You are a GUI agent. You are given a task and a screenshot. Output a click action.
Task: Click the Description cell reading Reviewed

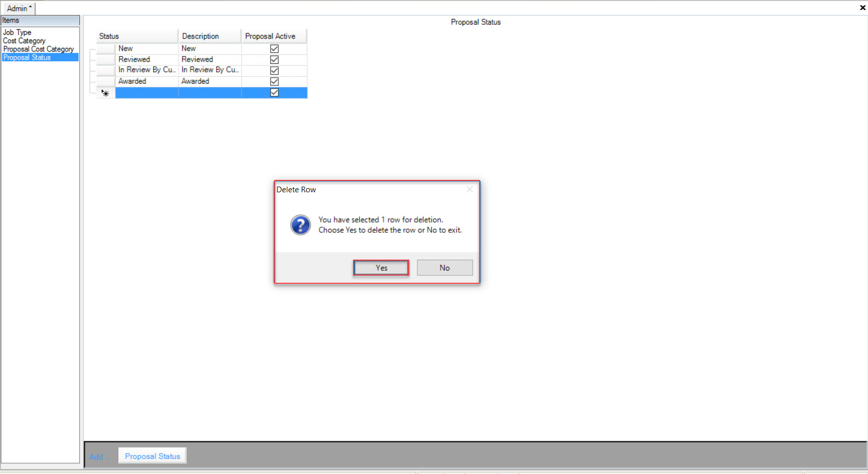click(x=210, y=60)
